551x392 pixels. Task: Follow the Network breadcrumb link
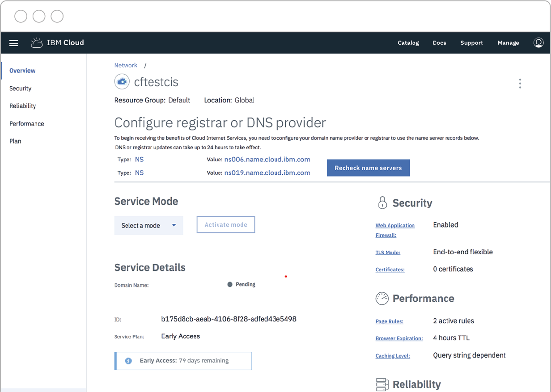(x=126, y=65)
